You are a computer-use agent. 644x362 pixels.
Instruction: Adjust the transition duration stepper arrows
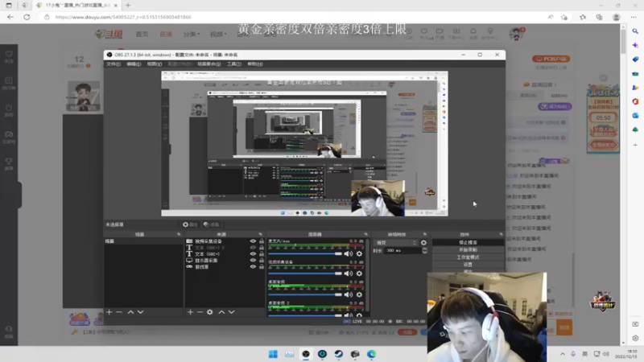pos(425,250)
